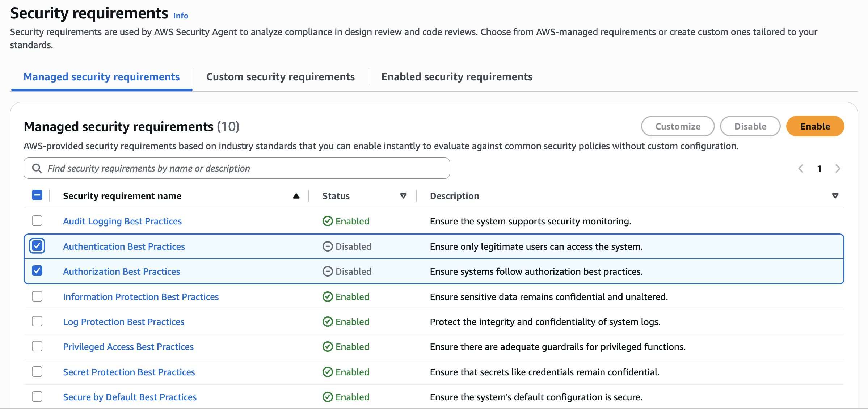Click Disabled status icon for Authorization row
This screenshot has width=868, height=409.
(x=328, y=271)
